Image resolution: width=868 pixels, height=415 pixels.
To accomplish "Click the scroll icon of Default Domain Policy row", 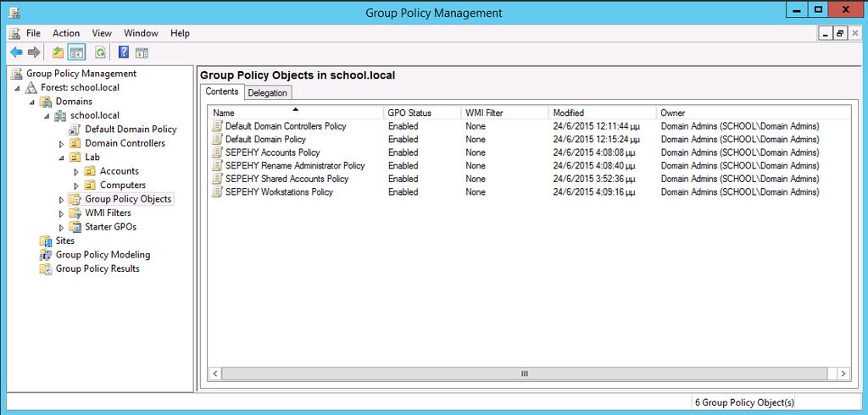I will click(x=217, y=140).
